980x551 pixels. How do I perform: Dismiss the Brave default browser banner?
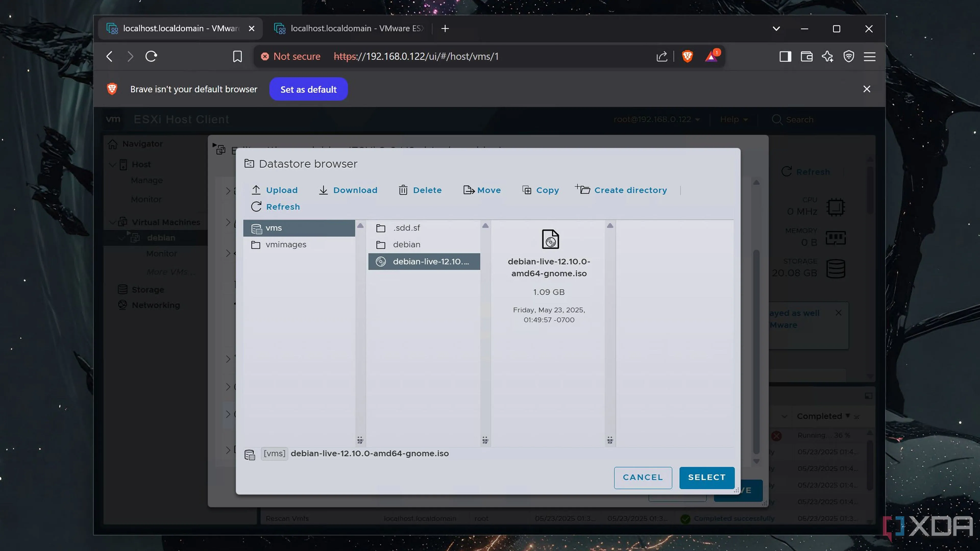tap(867, 89)
